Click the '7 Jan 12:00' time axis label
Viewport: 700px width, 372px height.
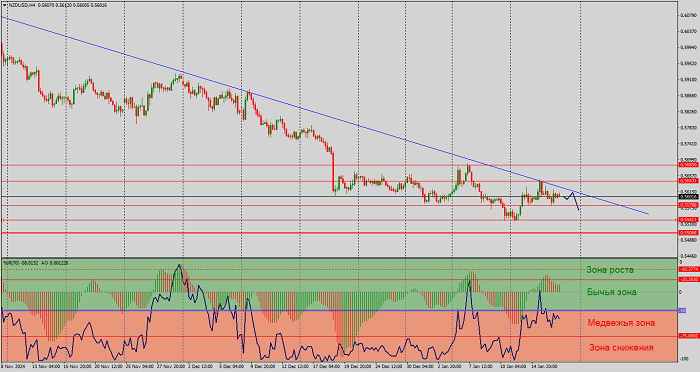(x=482, y=366)
